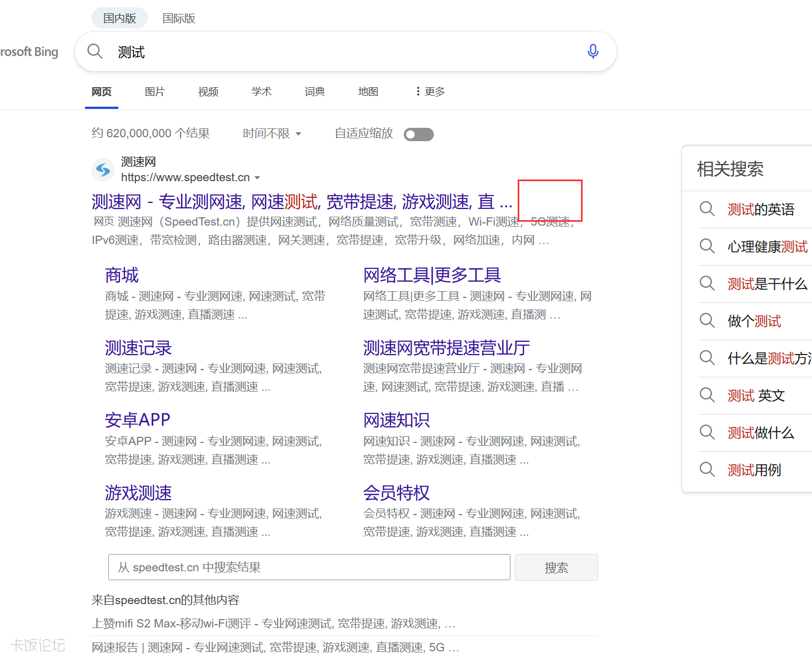Select the 地图 search tab
The height and width of the screenshot is (658, 812).
[368, 92]
